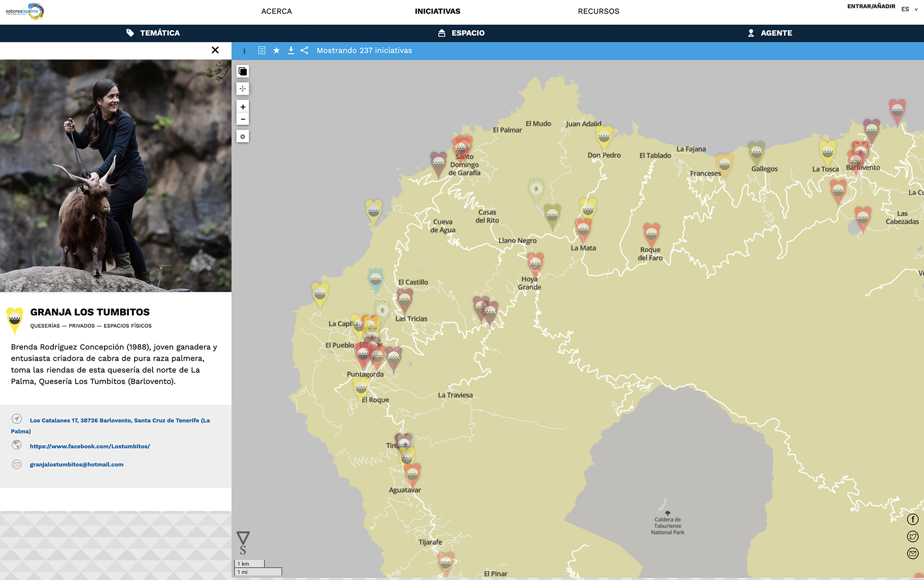Screen dimensions: 924x580
Task: Click the map pan arrows control
Action: point(243,89)
